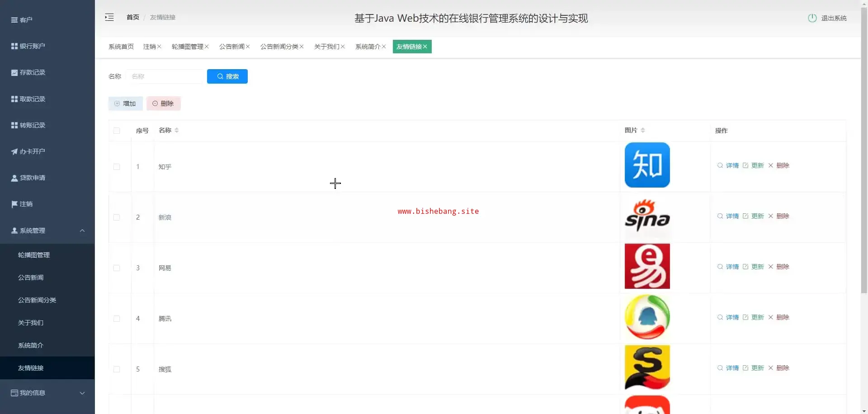
Task: Check the checkbox for the 新浪 row
Action: (x=117, y=217)
